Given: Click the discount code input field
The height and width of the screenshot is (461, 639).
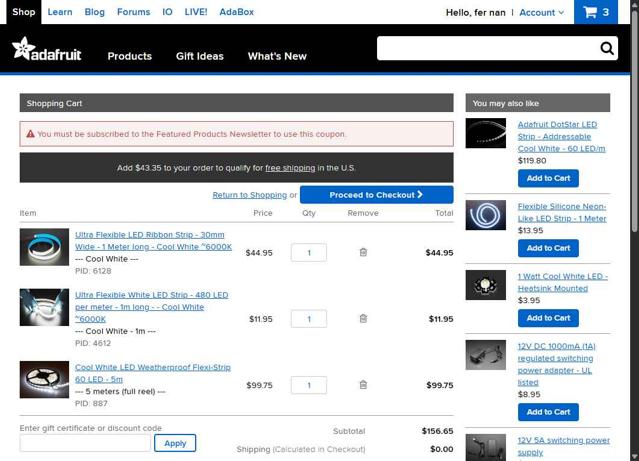Looking at the screenshot, I should 85,443.
